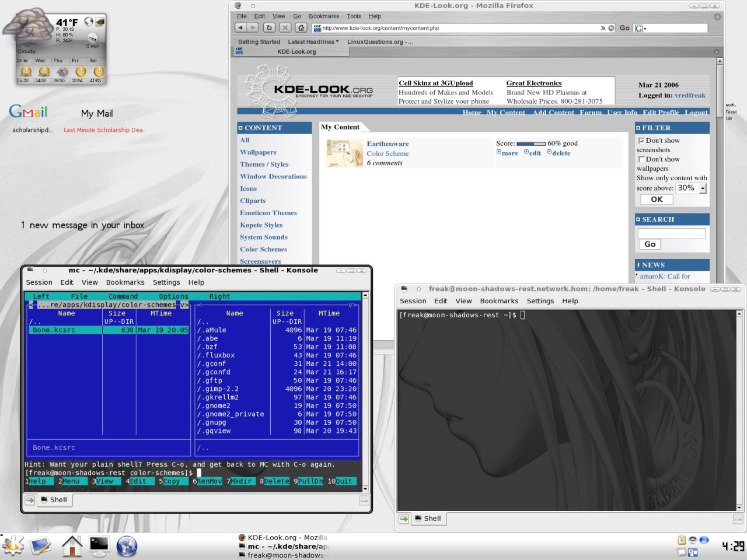Screen dimensions: 747x560
Task: Open the Wallpapers category link
Action: click(258, 152)
